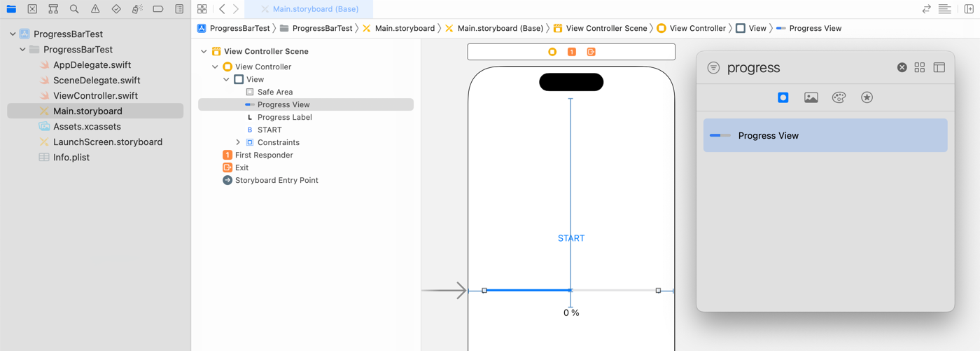980x351 pixels.
Task: Toggle the inspector panel at top right
Action: 969,9
